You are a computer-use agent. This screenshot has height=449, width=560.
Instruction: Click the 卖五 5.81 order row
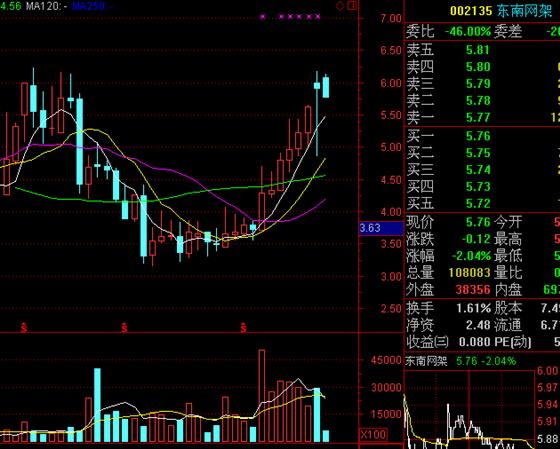483,50
